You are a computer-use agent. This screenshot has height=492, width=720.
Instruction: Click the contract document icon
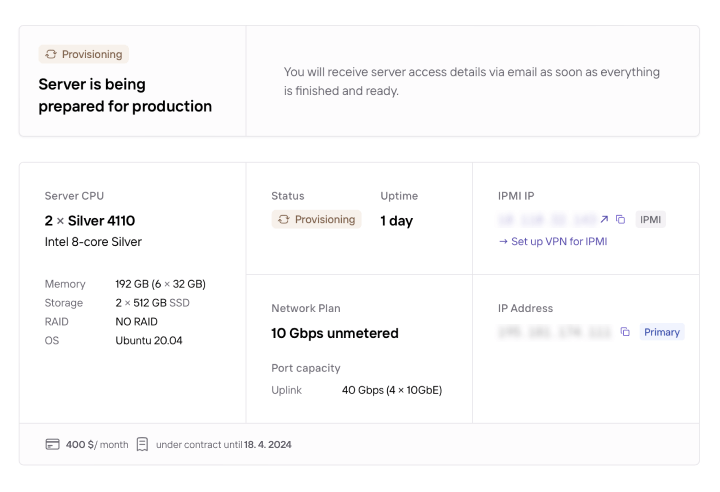click(142, 444)
